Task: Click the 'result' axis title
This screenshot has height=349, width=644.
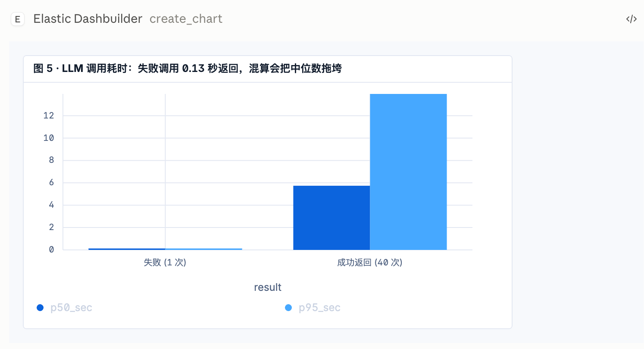Action: (x=268, y=287)
